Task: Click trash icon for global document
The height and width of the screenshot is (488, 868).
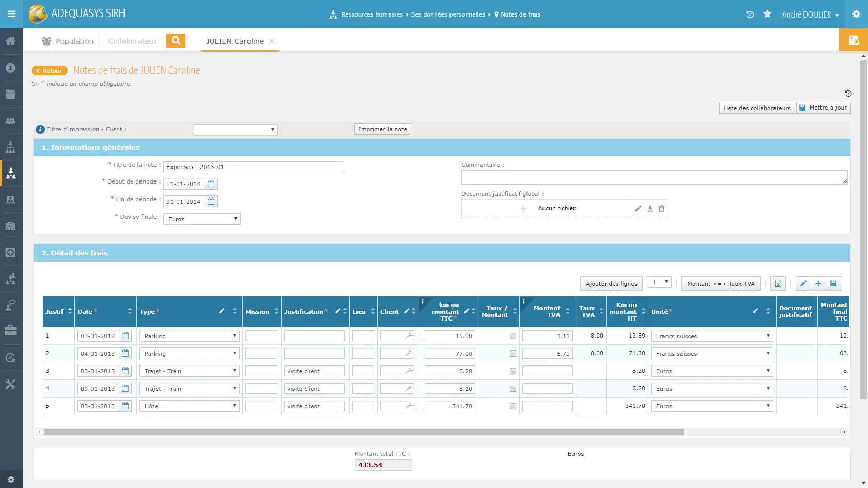Action: coord(661,209)
